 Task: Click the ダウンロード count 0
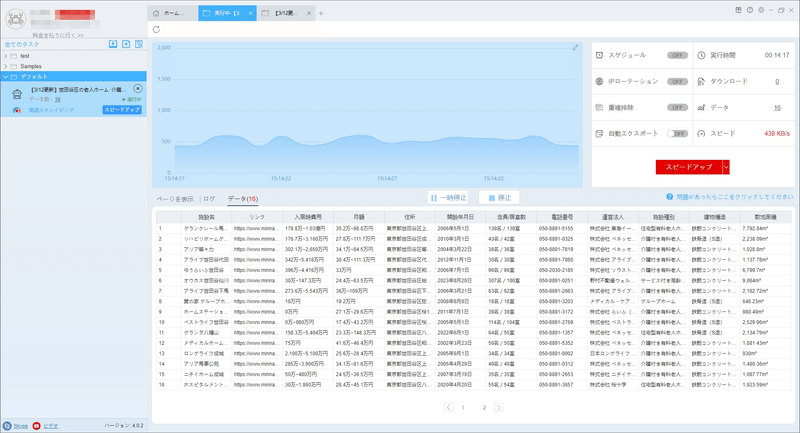777,82
